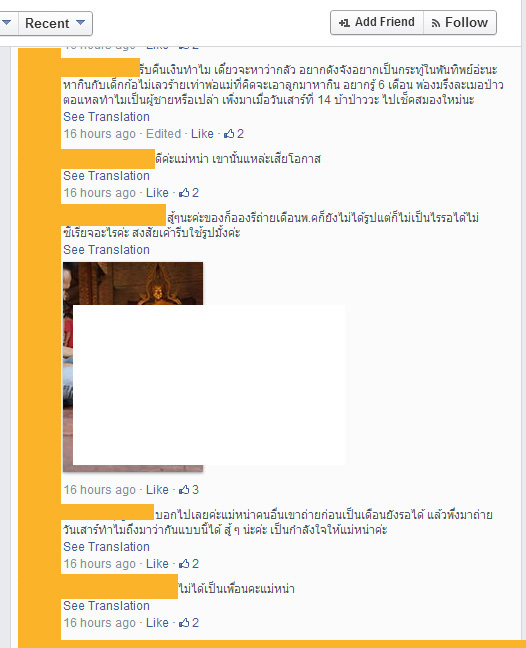526x648 pixels.
Task: Click the RSS icon in the Follow button
Action: click(436, 23)
